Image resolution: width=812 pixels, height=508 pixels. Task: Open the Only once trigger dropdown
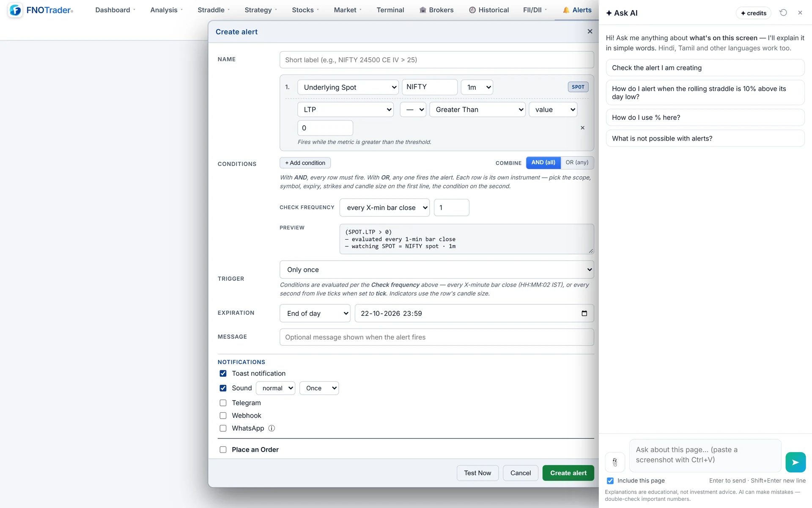click(x=436, y=270)
